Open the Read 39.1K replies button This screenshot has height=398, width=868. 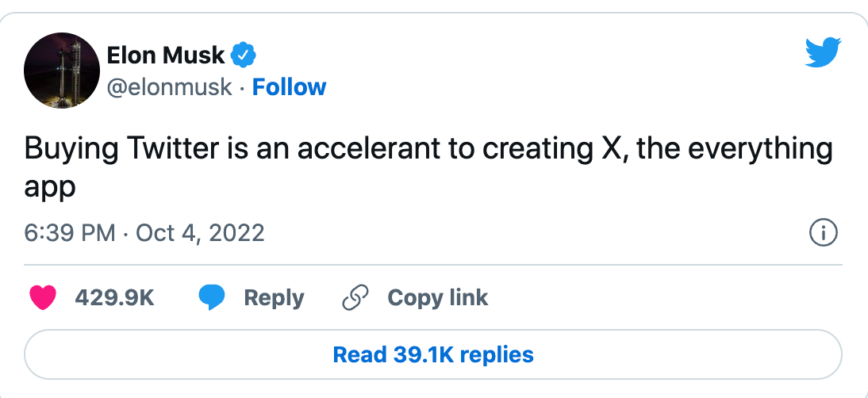pos(433,354)
